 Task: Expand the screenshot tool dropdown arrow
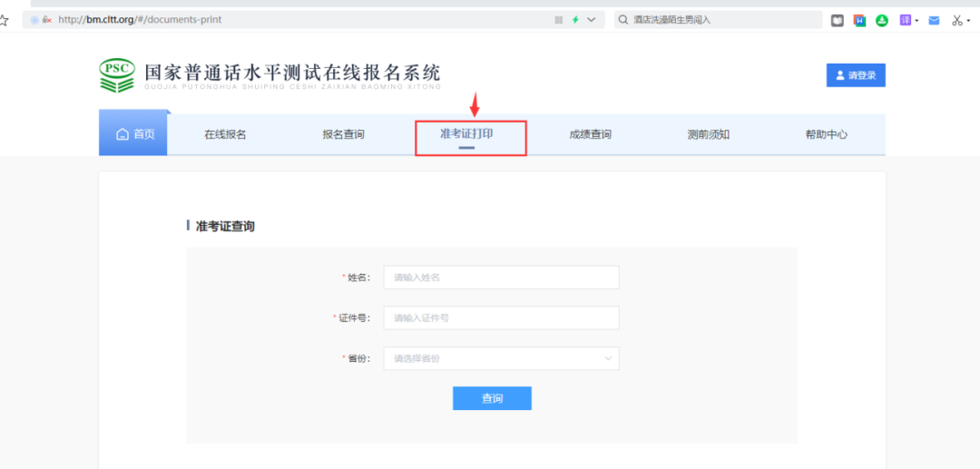(x=969, y=21)
